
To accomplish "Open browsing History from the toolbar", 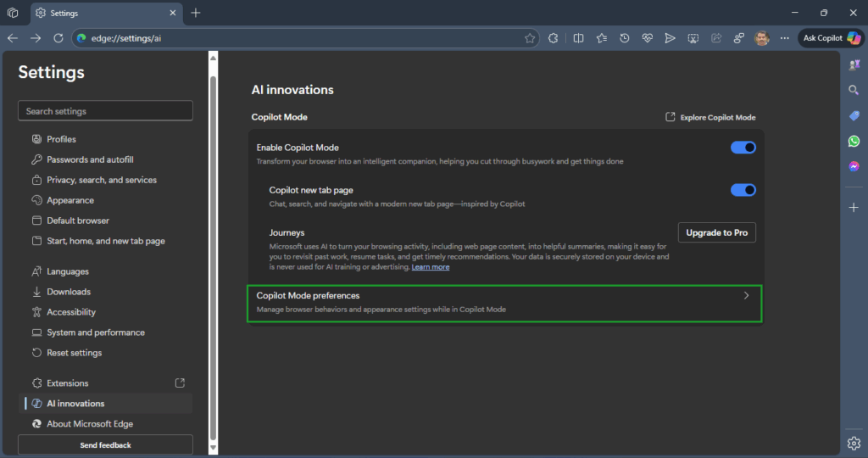I will tap(624, 38).
